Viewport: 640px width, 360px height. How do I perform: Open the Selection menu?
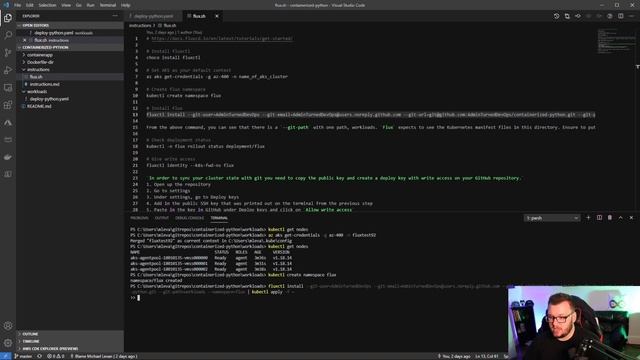click(47, 5)
